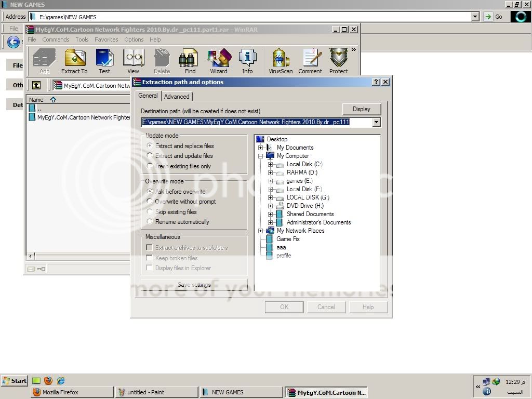
Task: Select Extract and replace files option
Action: coord(181,146)
